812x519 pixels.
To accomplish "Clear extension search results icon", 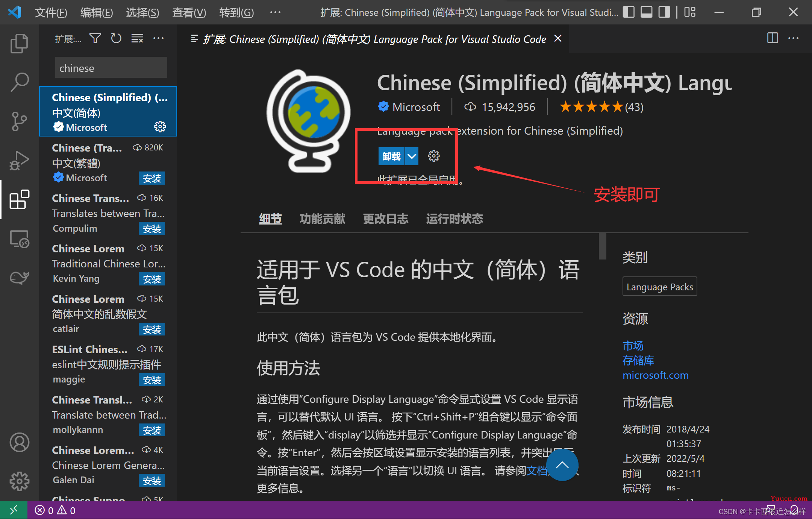I will point(137,38).
